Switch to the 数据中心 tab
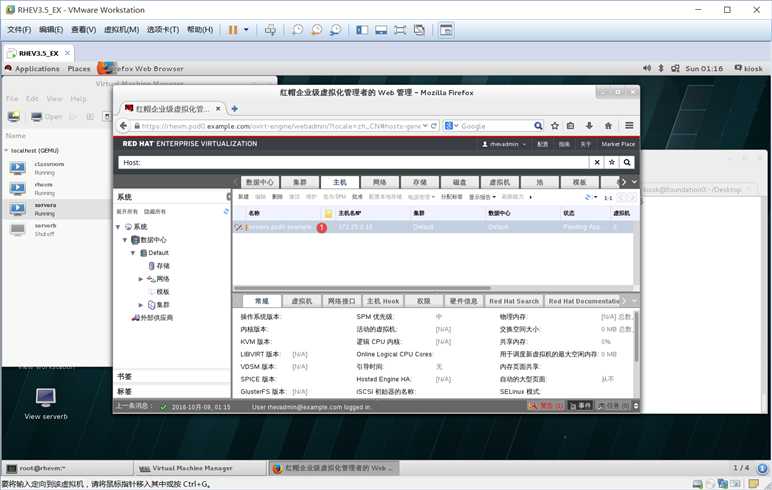The image size is (772, 490). [260, 182]
